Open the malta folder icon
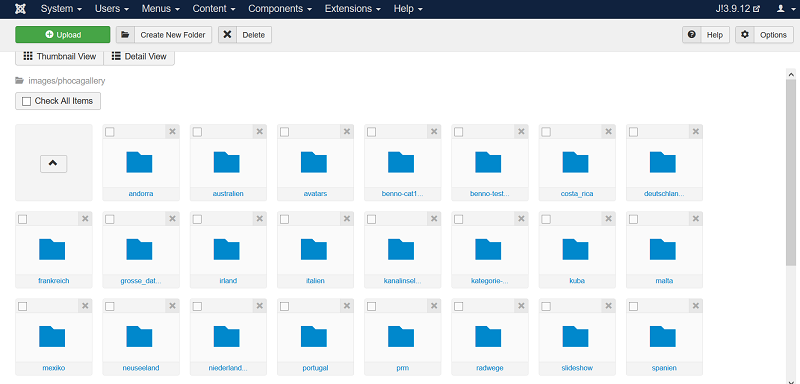Viewport: 800px width, 384px height. (x=663, y=249)
